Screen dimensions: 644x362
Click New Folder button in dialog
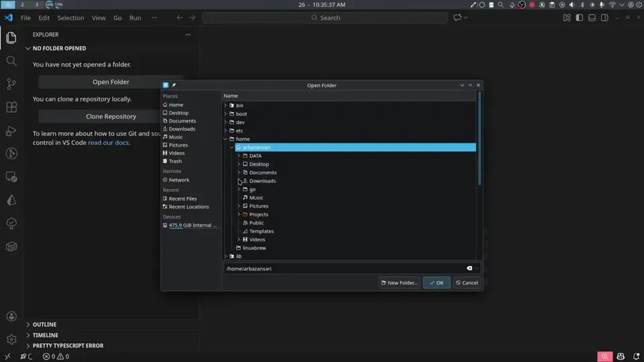(x=399, y=282)
